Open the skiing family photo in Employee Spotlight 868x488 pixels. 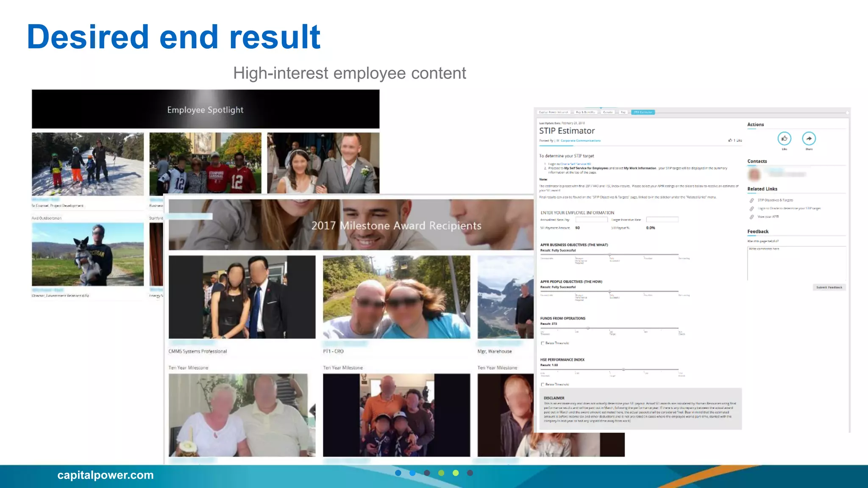(x=88, y=164)
